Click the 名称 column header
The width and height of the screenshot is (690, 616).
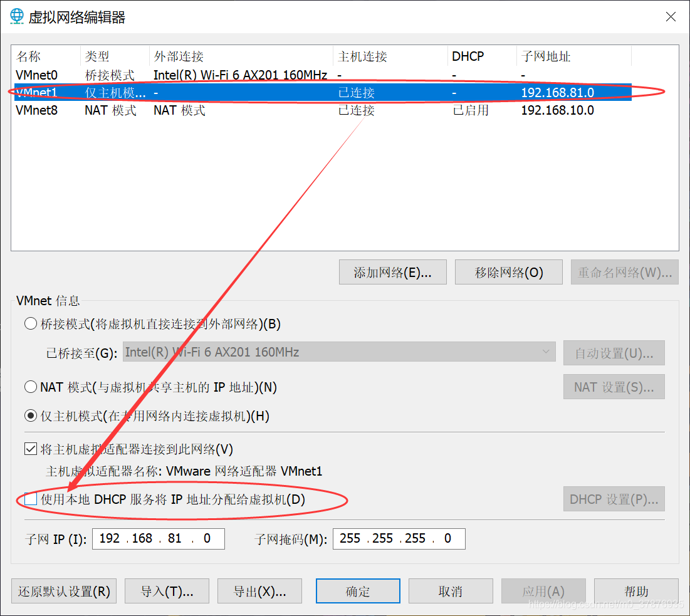point(47,56)
